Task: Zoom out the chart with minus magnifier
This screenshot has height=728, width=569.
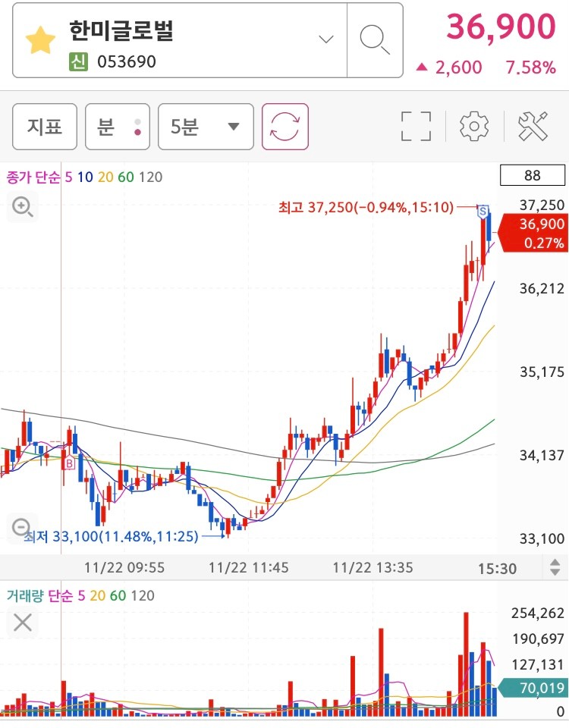Action: [x=22, y=528]
